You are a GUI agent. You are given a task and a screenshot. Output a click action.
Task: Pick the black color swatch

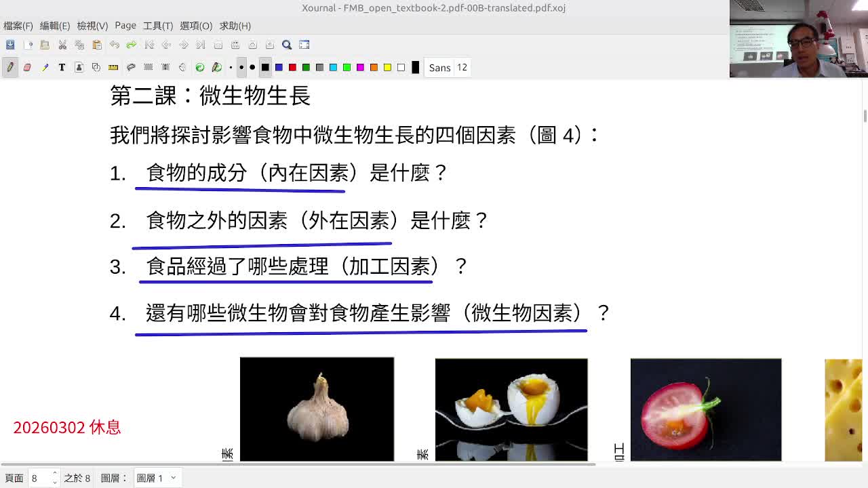point(265,67)
